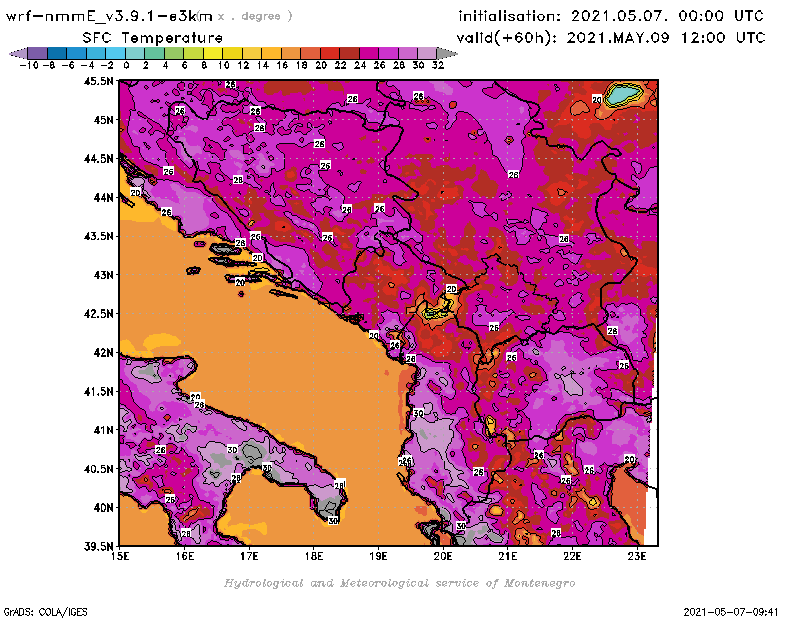Image resolution: width=800 pixels, height=618 pixels.
Task: Click the left purple arrow end of colorbar
Action: 17,53
